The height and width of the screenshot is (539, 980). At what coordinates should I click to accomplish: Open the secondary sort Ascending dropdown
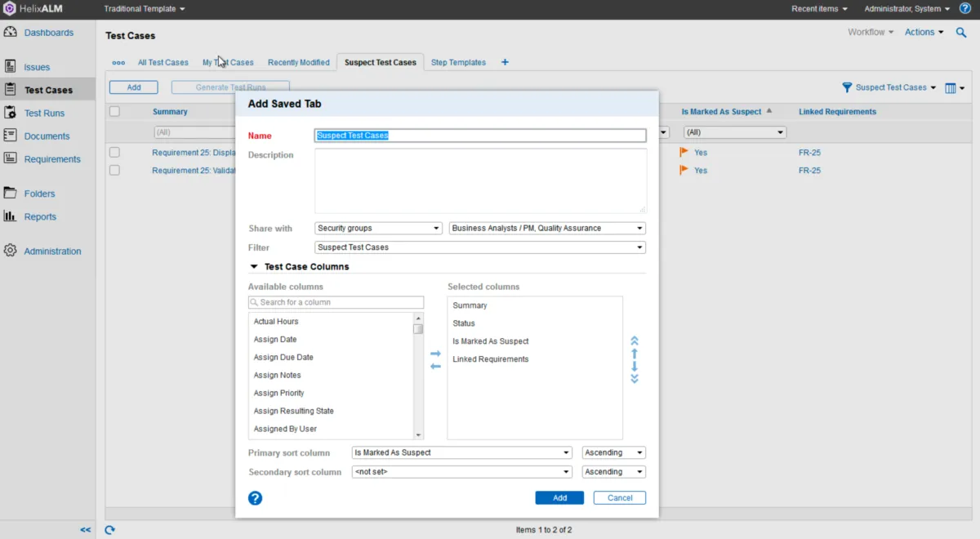[613, 472]
